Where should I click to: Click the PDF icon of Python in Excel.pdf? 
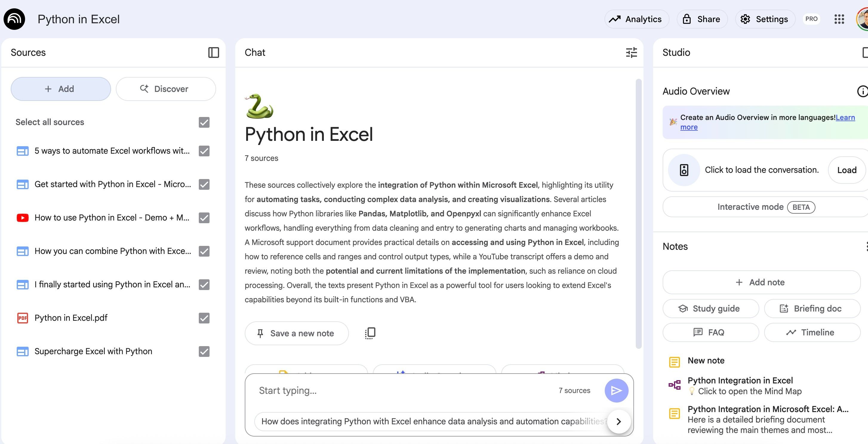pyautogui.click(x=23, y=318)
